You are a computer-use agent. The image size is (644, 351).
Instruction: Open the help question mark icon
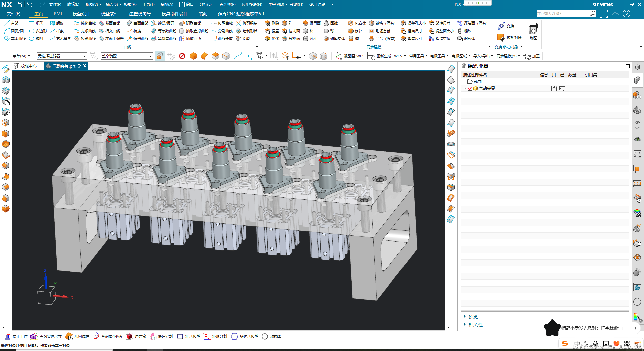point(626,14)
